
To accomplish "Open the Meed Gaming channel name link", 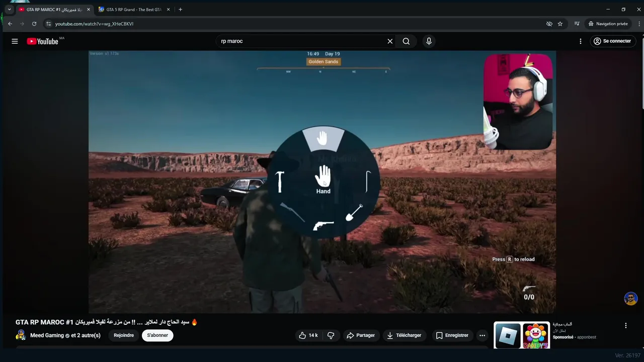I will [47, 335].
